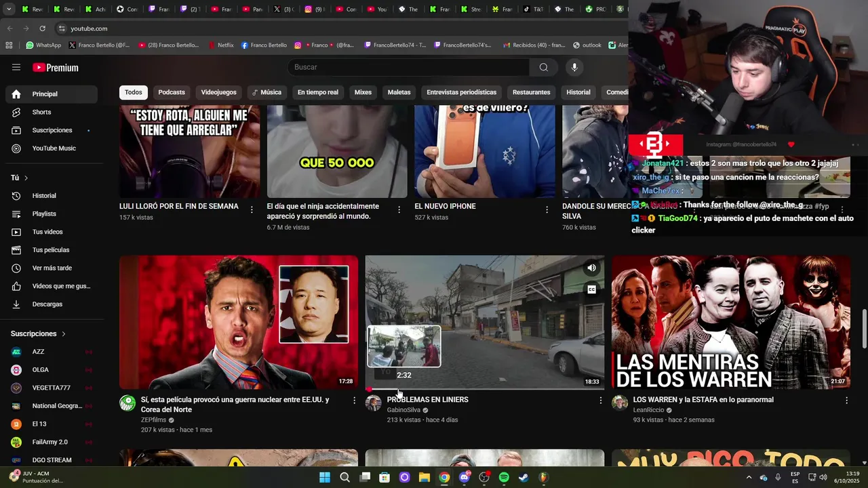The width and height of the screenshot is (868, 488).
Task: Open the Netflix bookmark
Action: coord(220,45)
